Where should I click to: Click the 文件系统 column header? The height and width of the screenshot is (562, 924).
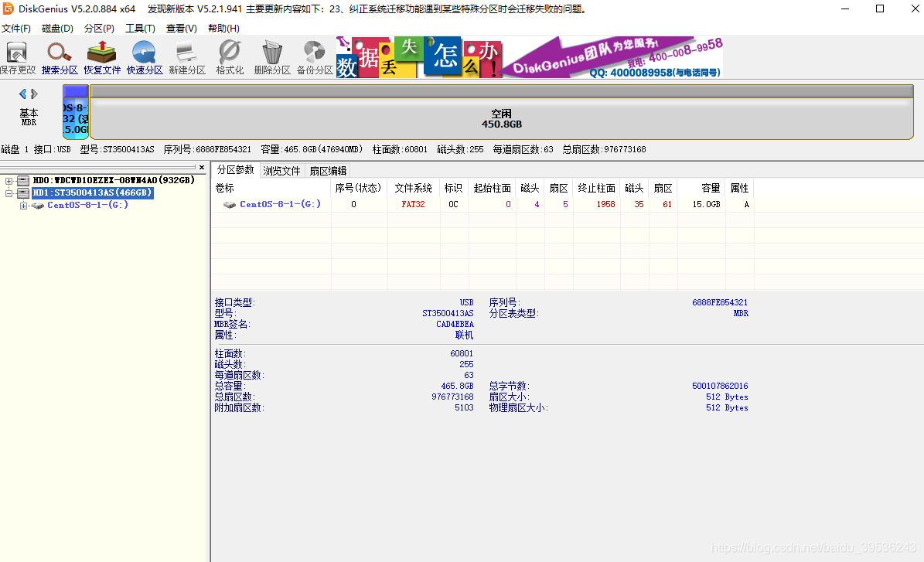pos(414,188)
